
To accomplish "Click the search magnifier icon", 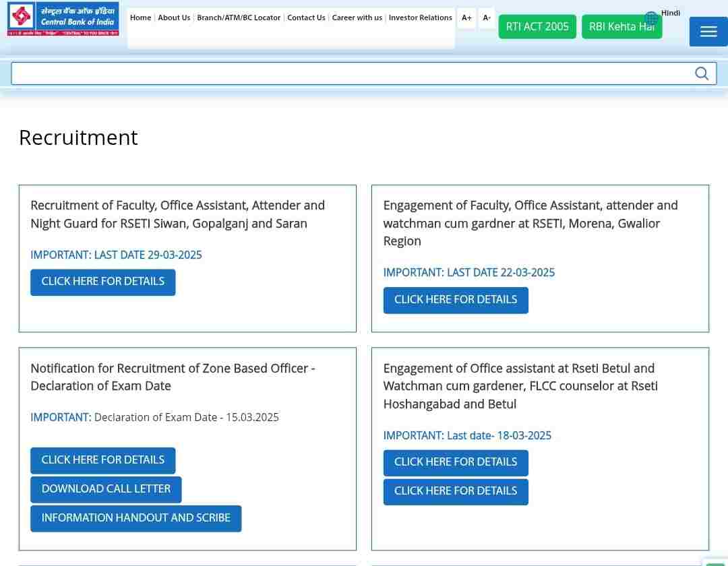I will (702, 73).
